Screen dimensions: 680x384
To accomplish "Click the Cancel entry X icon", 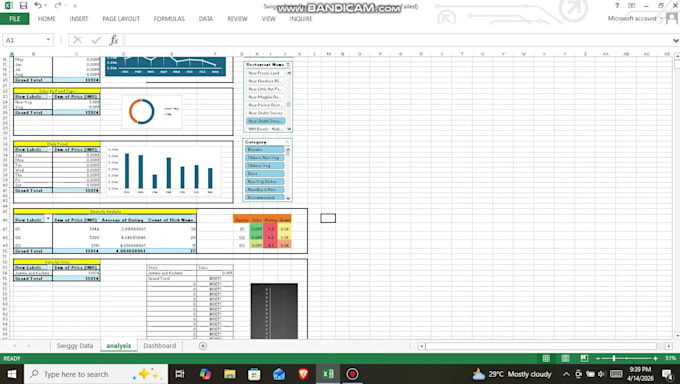I will pos(77,40).
